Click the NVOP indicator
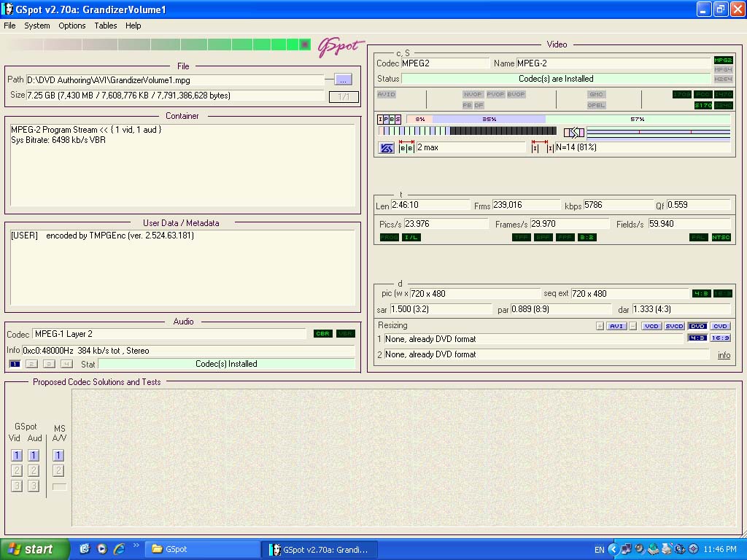747x560 pixels. [x=473, y=94]
